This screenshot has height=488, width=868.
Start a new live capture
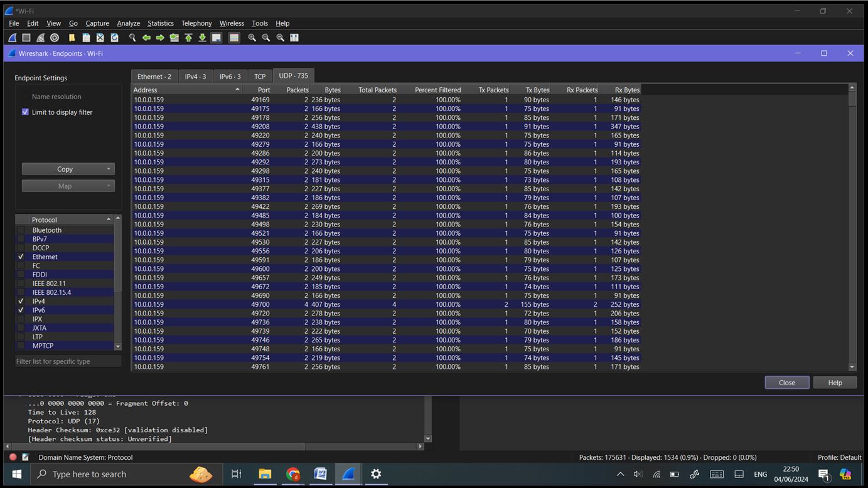[x=11, y=38]
